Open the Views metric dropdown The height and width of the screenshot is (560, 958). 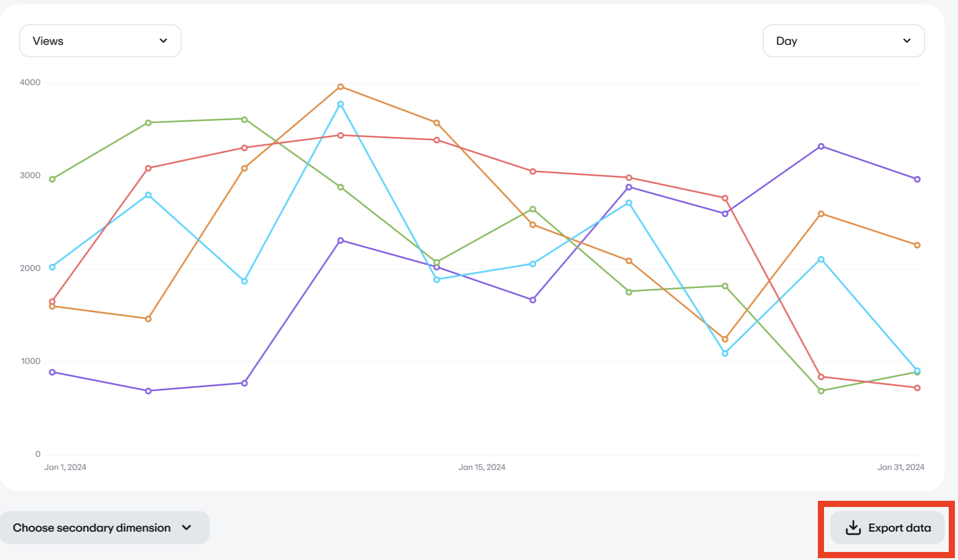coord(100,41)
